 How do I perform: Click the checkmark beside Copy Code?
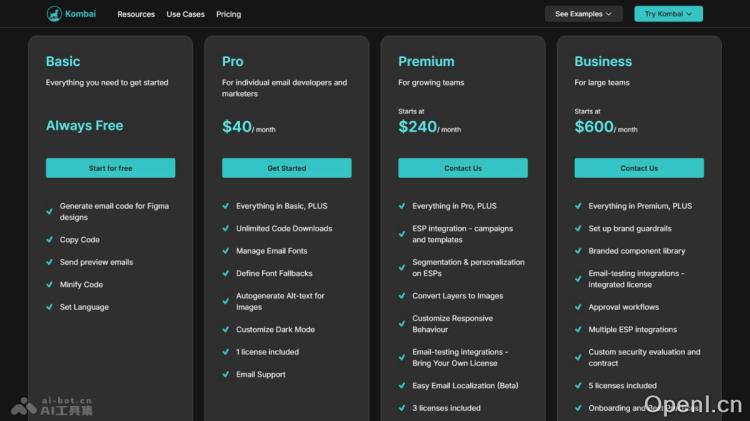point(50,240)
